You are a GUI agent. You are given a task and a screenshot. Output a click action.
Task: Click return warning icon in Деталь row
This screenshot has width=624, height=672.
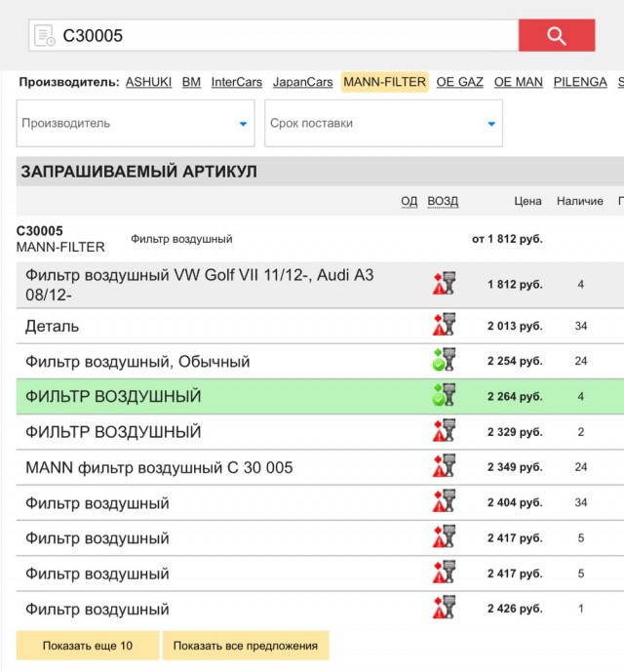pyautogui.click(x=444, y=325)
